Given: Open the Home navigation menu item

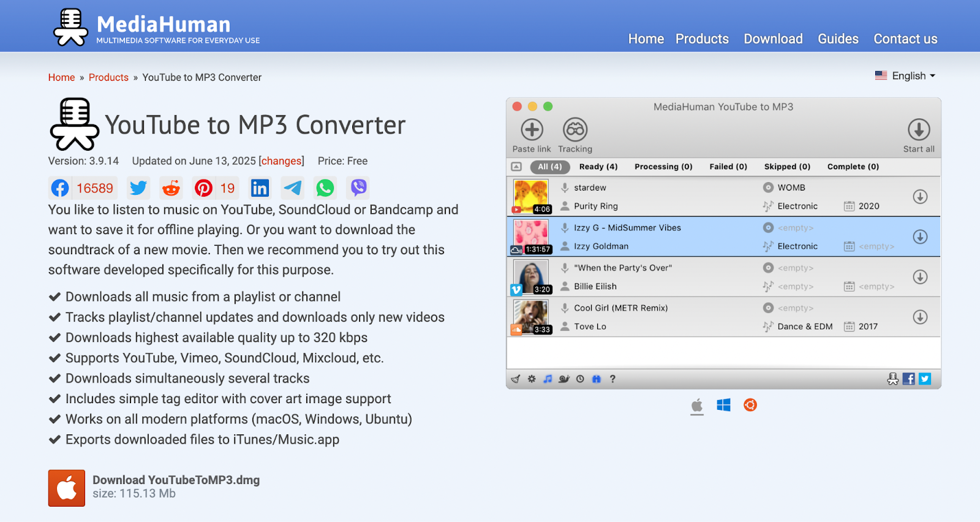Looking at the screenshot, I should (x=646, y=39).
